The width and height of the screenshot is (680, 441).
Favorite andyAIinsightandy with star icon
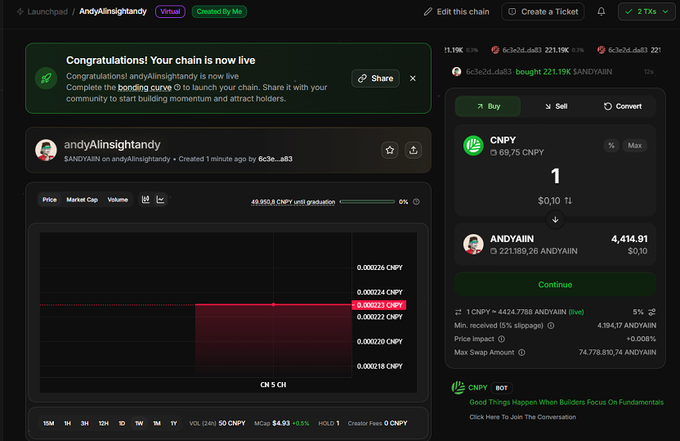tap(390, 150)
